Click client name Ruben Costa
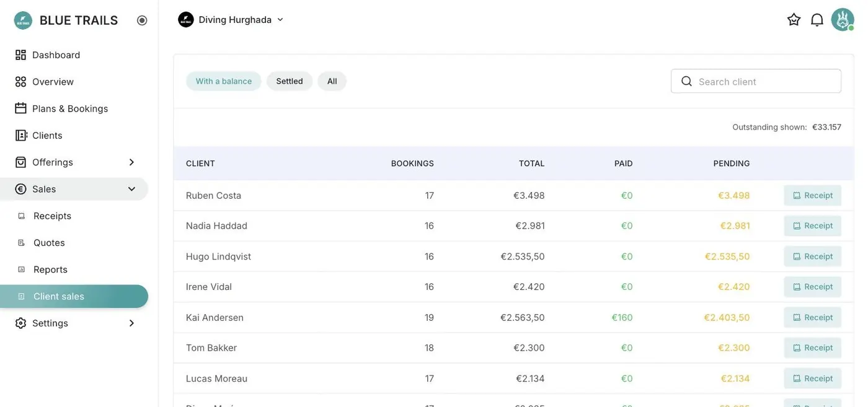This screenshot has width=868, height=407. [213, 195]
